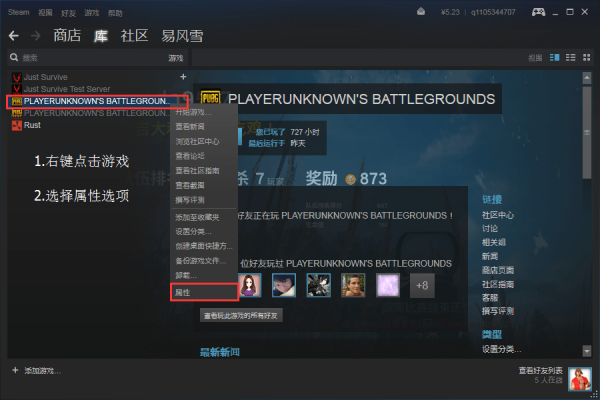The width and height of the screenshot is (600, 400).
Task: Open the inbox notification envelope icon
Action: [421, 12]
